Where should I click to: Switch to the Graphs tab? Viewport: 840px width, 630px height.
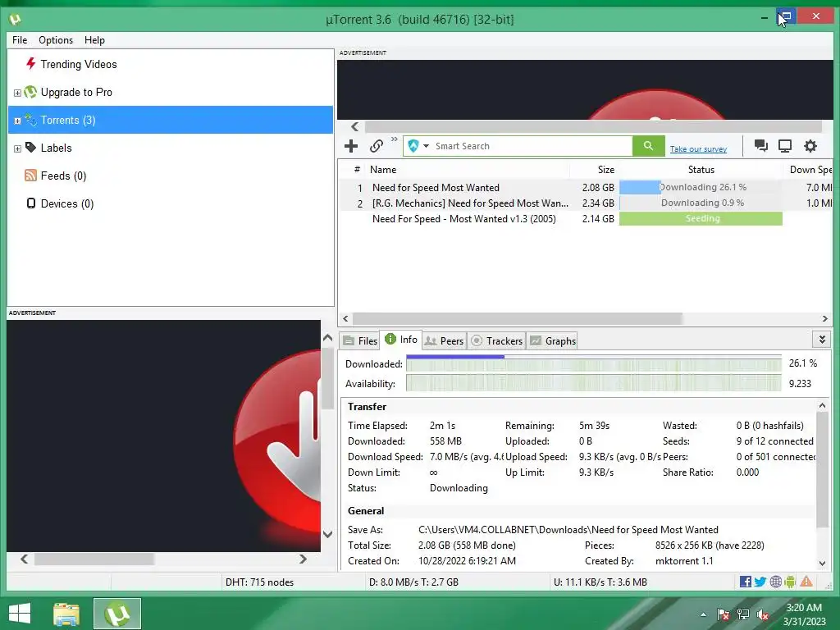pos(552,340)
